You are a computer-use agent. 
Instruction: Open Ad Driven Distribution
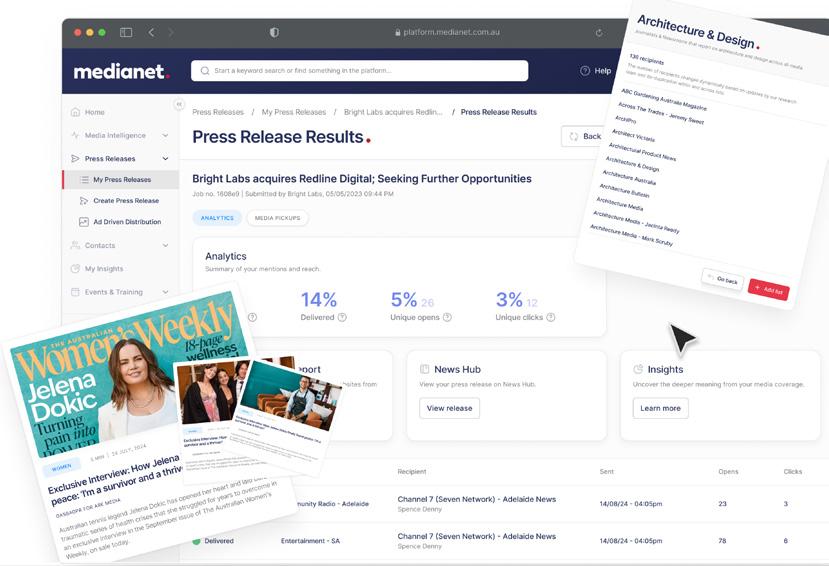pos(127,222)
